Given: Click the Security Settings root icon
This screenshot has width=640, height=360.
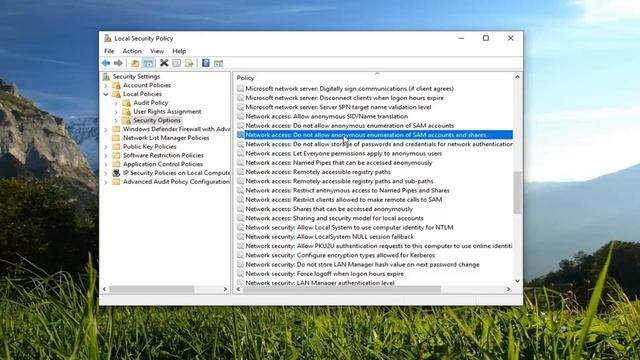Looking at the screenshot, I should point(107,76).
